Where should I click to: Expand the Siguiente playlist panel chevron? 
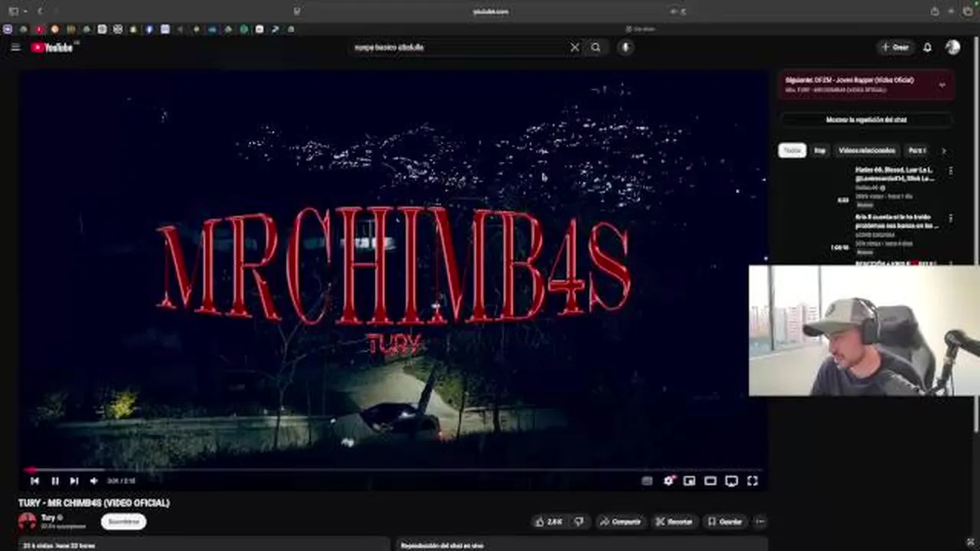pyautogui.click(x=942, y=85)
